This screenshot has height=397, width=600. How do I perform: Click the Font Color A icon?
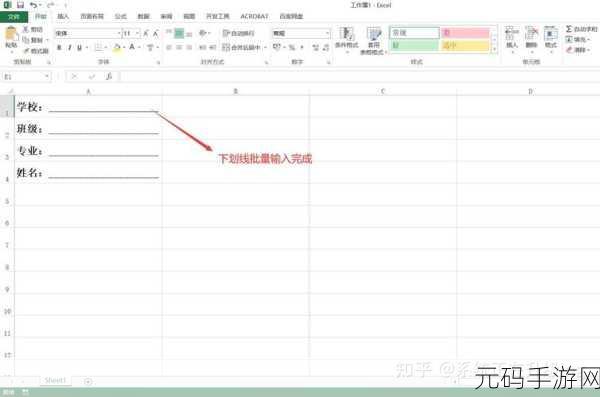(132, 47)
